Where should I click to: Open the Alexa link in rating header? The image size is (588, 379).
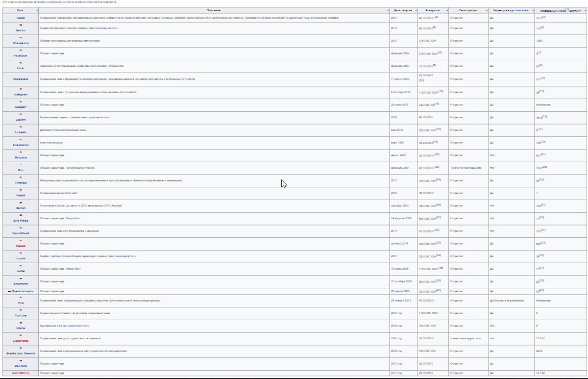click(x=562, y=10)
